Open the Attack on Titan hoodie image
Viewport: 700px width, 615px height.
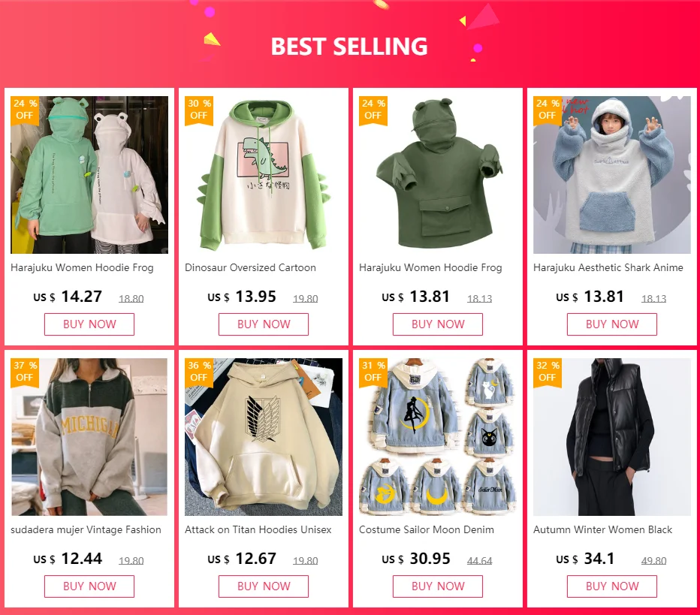coord(264,437)
